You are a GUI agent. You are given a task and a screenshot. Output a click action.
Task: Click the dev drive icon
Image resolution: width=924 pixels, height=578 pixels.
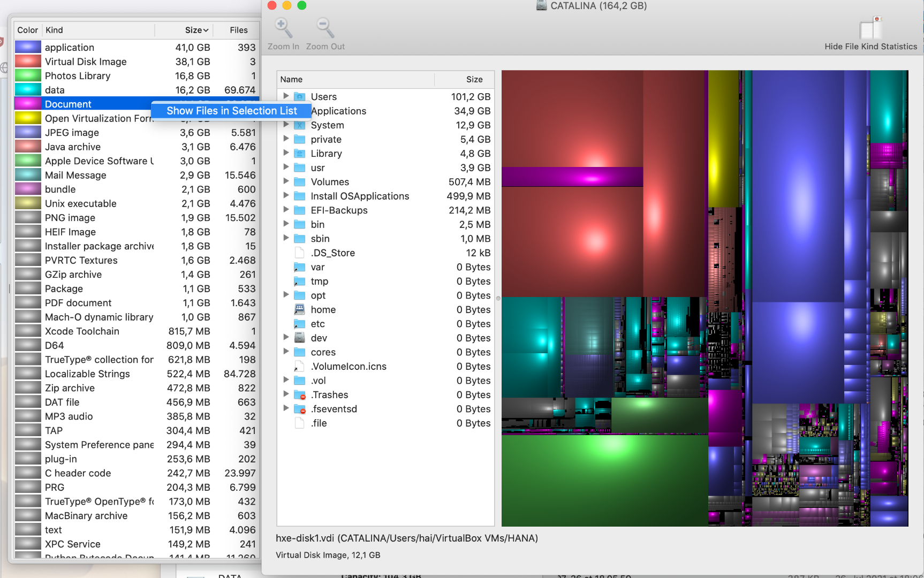[300, 338]
